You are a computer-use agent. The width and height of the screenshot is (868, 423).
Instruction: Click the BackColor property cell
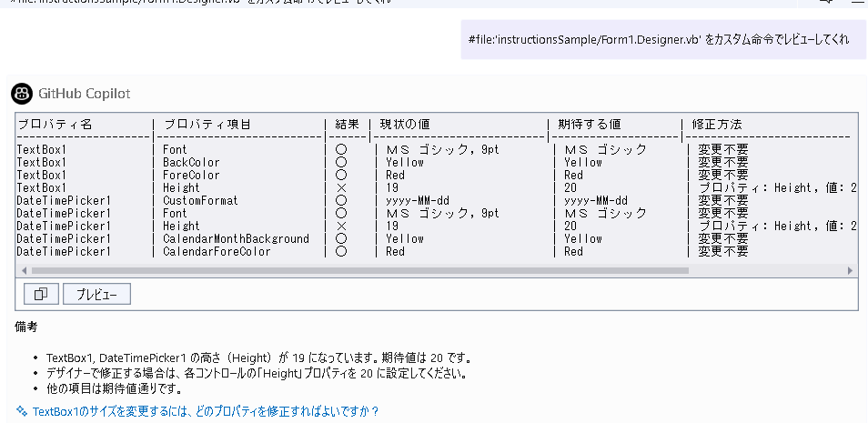pos(191,162)
